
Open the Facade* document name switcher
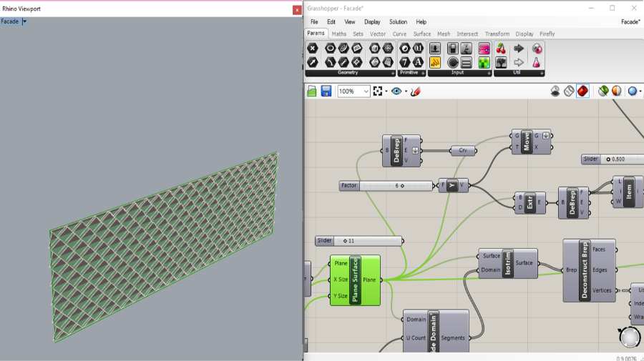(630, 21)
